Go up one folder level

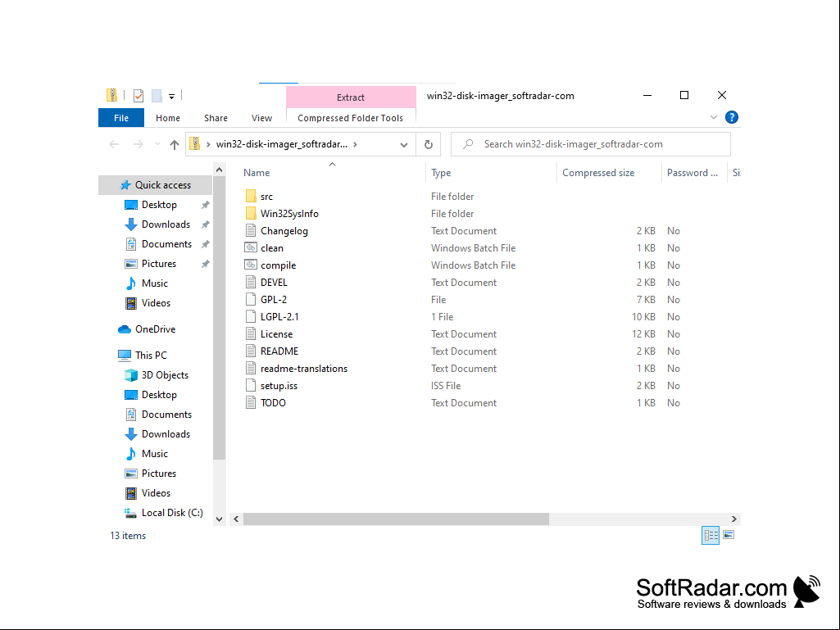[x=174, y=144]
